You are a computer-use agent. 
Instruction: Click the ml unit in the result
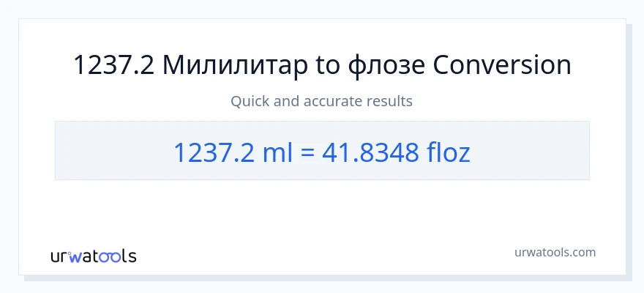point(277,152)
